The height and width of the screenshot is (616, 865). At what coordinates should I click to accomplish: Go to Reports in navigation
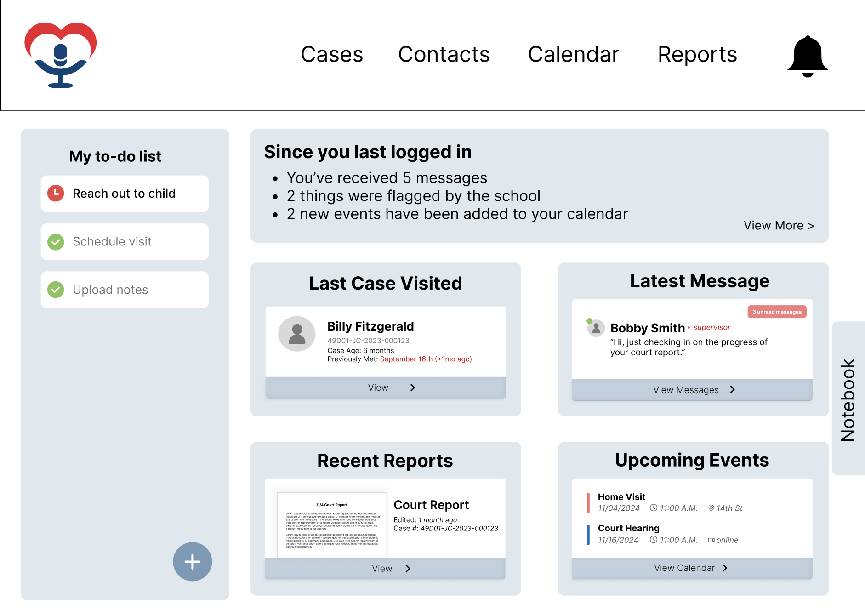pos(697,54)
